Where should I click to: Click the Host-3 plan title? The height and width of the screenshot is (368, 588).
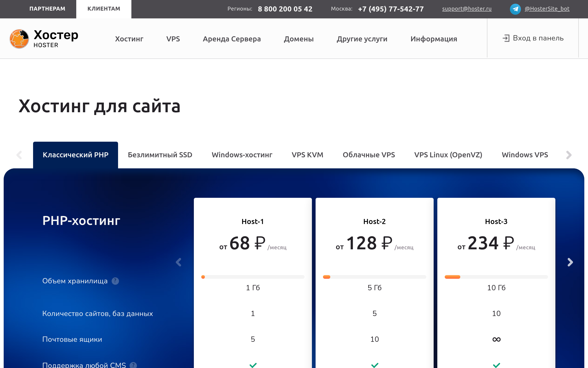(496, 221)
